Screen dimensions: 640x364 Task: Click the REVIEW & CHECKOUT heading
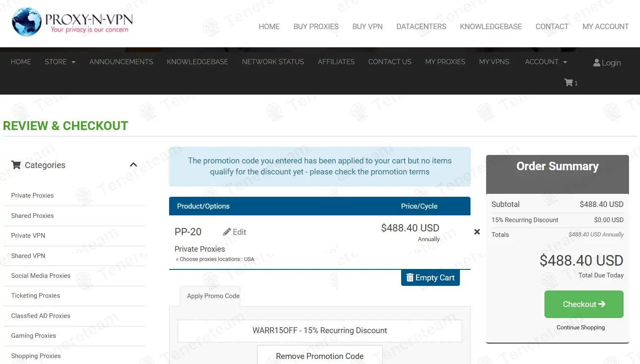[66, 126]
